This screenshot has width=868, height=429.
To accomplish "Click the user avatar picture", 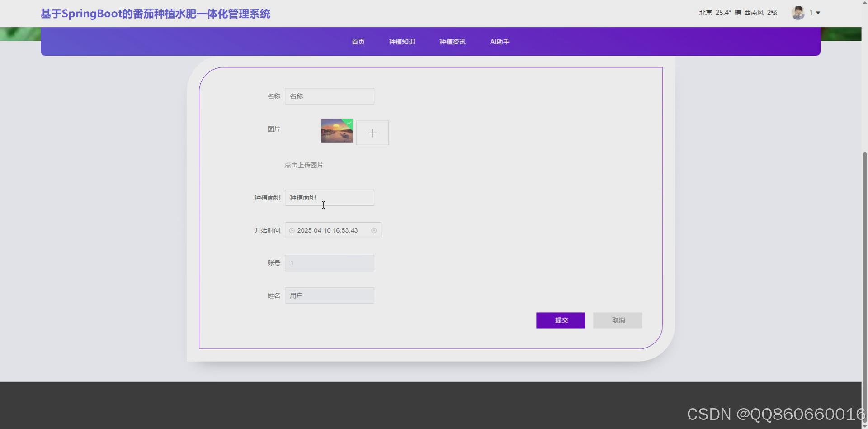I will point(798,13).
